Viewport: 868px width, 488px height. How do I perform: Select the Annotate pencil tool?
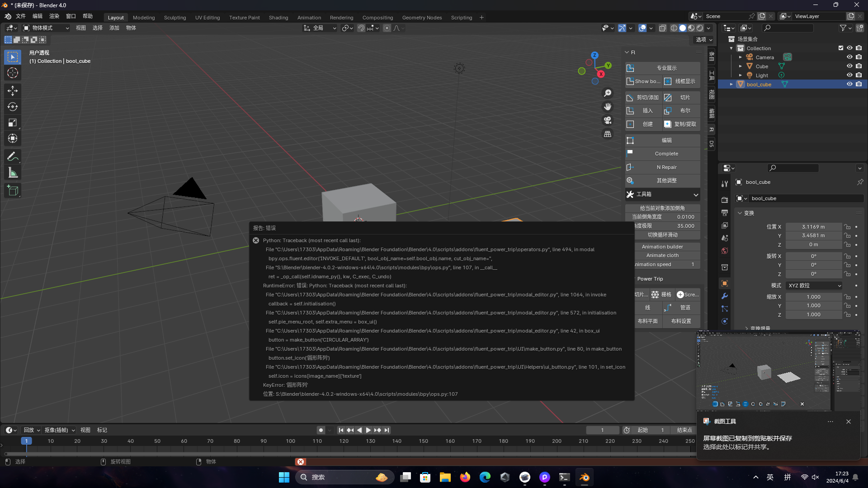click(13, 157)
